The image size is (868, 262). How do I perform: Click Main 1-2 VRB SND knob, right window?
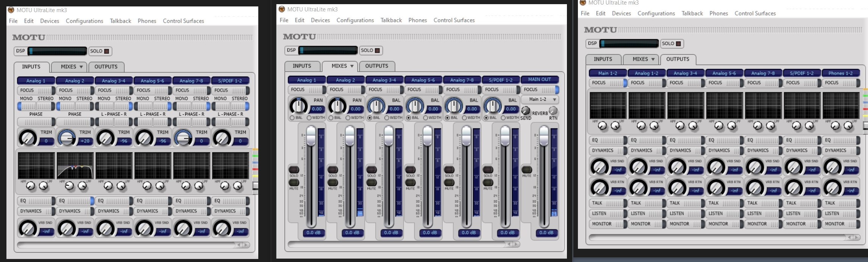[x=599, y=167]
